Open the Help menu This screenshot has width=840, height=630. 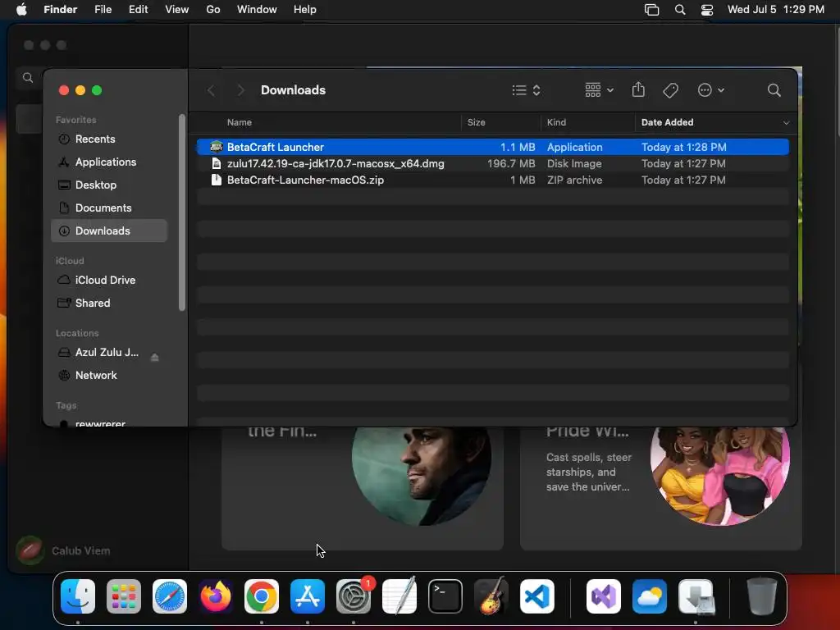coord(305,10)
